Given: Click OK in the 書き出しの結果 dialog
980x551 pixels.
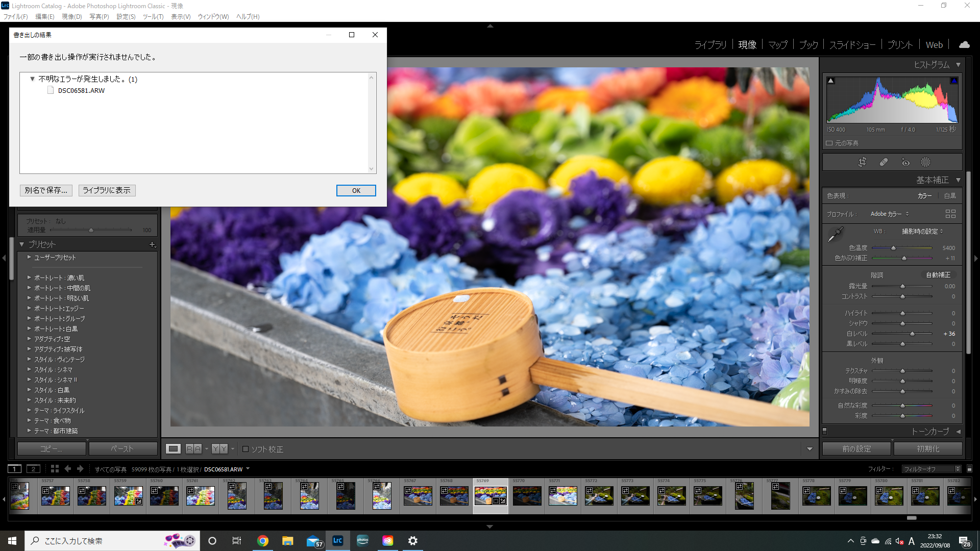Looking at the screenshot, I should click(x=356, y=190).
